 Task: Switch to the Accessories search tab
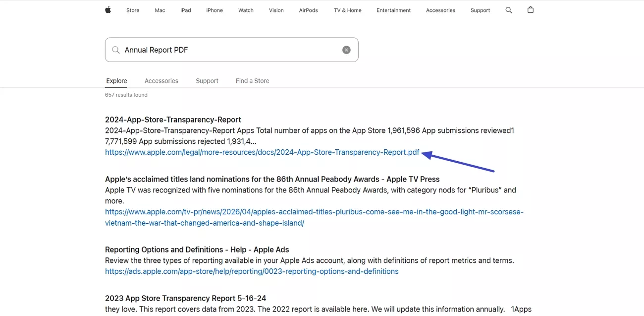[161, 80]
